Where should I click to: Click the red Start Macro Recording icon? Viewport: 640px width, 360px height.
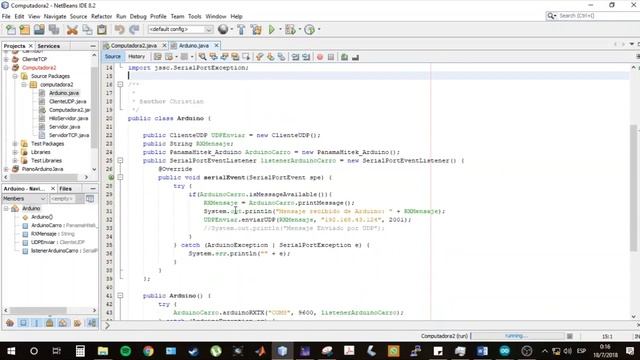click(x=320, y=57)
